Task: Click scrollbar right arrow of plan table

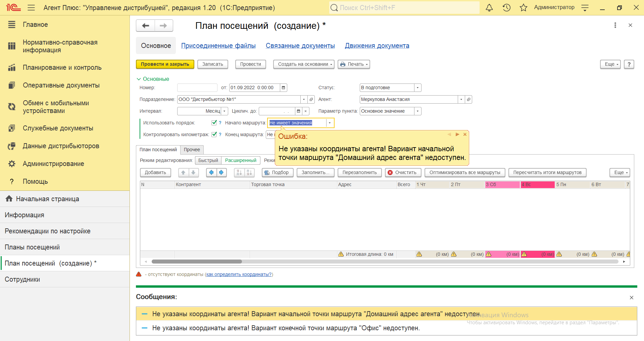Action: coord(624,262)
